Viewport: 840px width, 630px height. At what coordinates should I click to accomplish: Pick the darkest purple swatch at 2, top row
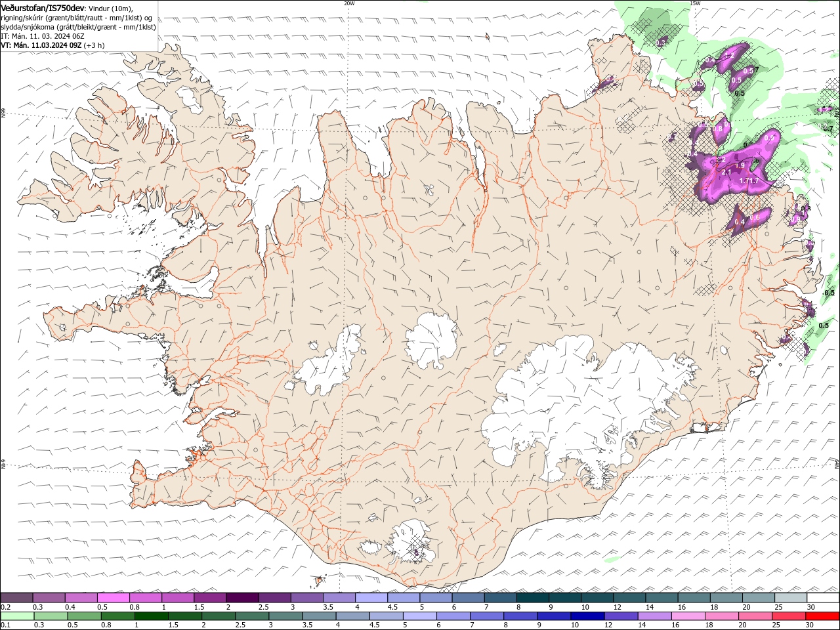click(242, 598)
